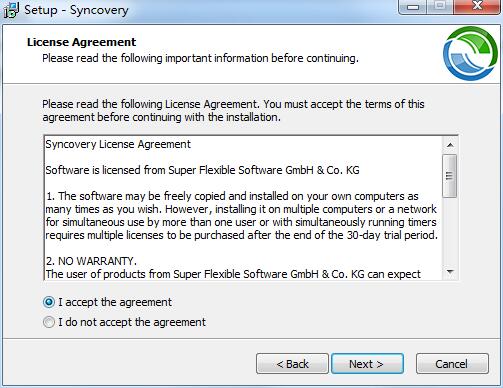This screenshot has height=388, width=503.
Task: Go to Next > step
Action: pos(367,364)
